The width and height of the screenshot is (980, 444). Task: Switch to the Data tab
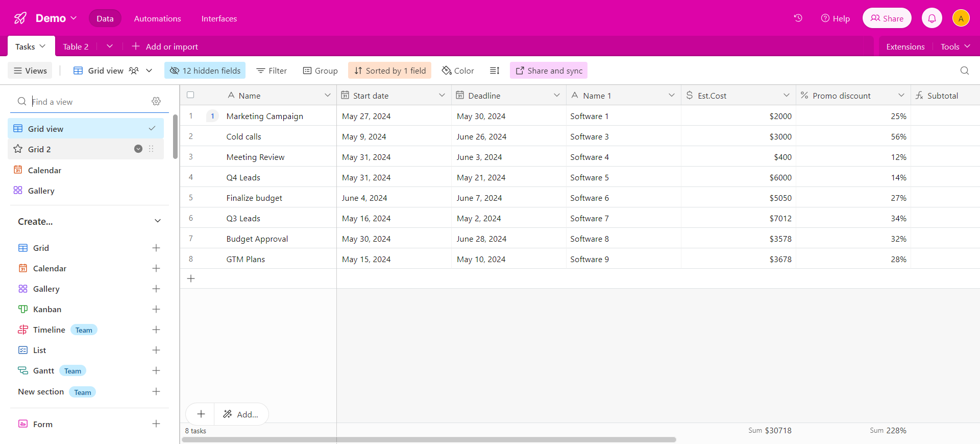click(105, 18)
